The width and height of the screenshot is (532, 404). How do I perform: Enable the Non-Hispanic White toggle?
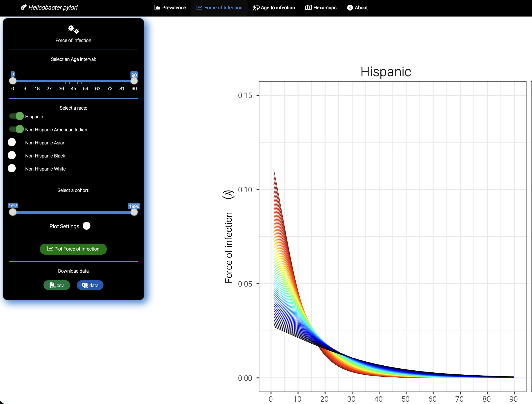[x=12, y=169]
